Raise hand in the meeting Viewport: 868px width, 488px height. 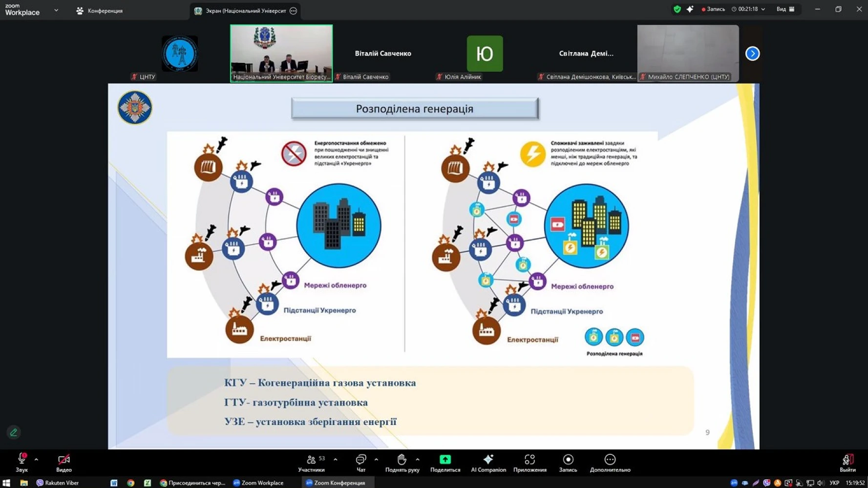[x=402, y=463]
